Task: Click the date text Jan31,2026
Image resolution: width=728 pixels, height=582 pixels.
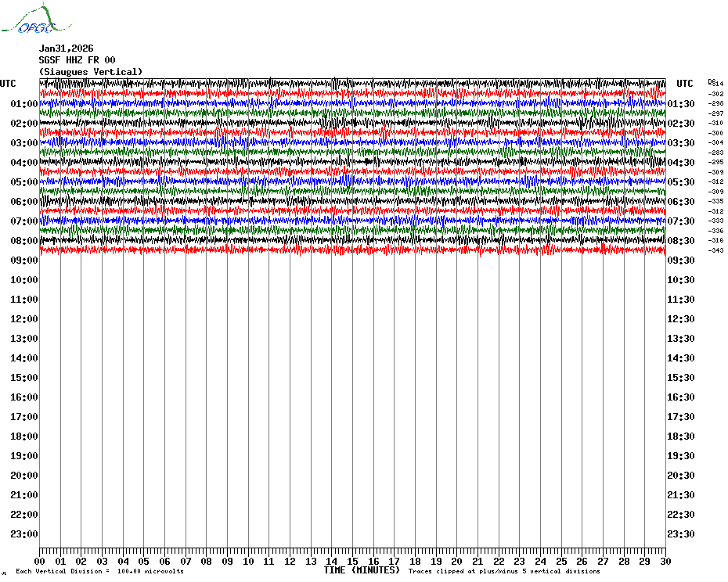Action: click(x=66, y=48)
